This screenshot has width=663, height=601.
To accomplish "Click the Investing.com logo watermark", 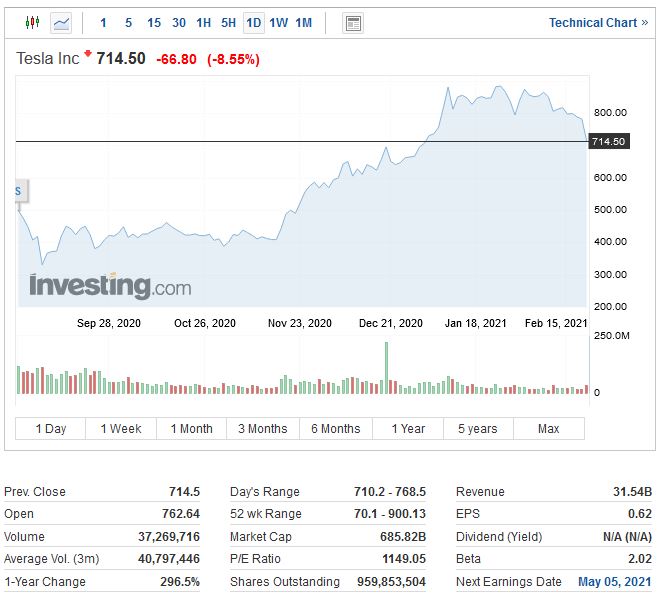I will [x=110, y=286].
